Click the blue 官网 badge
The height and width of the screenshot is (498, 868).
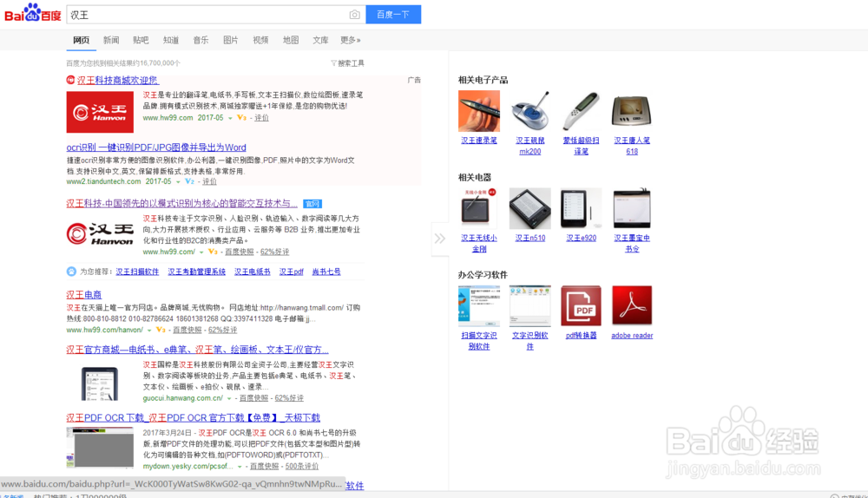coord(312,204)
